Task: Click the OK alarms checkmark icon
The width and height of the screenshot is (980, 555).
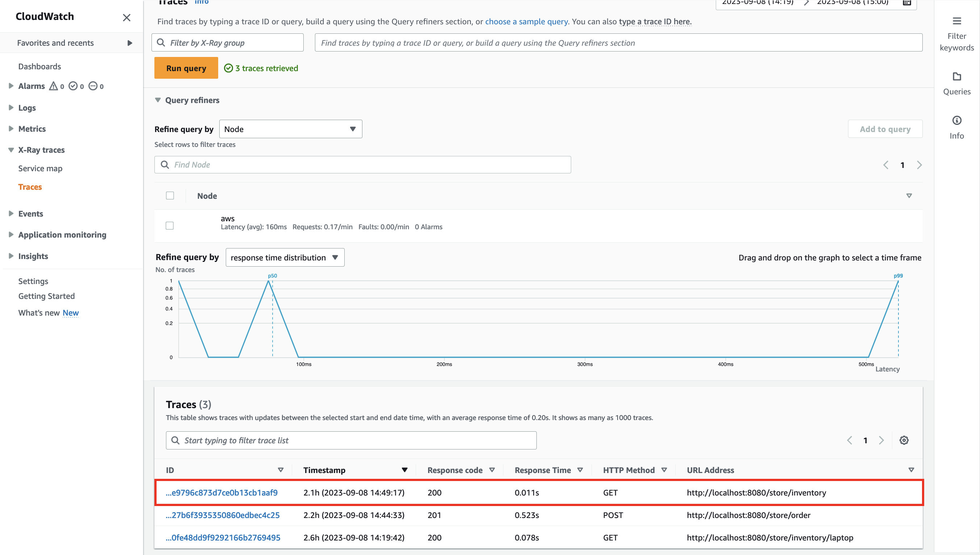Action: click(x=73, y=86)
